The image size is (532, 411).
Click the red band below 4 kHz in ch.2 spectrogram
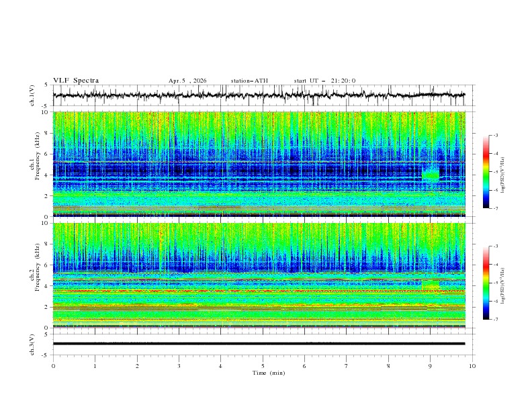click(259, 291)
